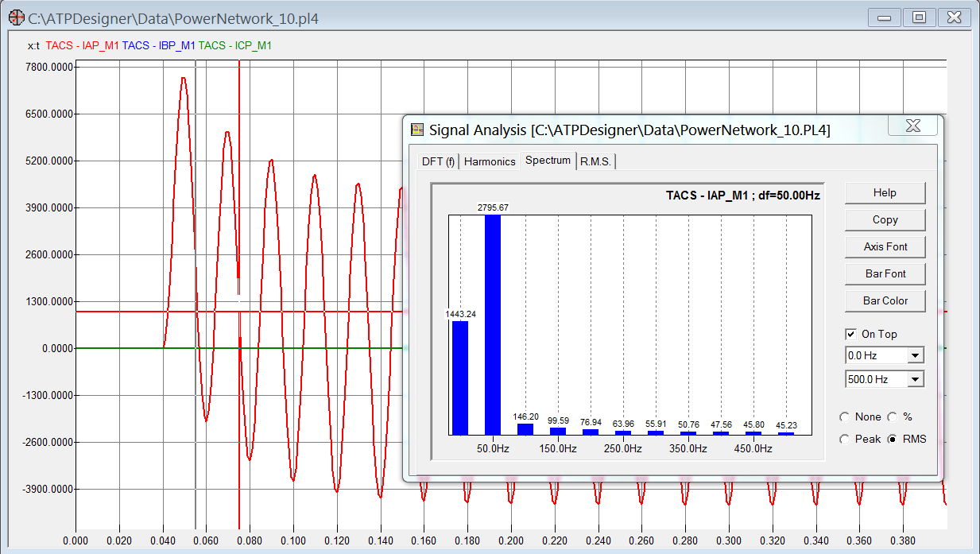Screen dimensions: 980x554
Task: Minimize the PowerNetwork_10.pl4 plot window
Action: (884, 17)
